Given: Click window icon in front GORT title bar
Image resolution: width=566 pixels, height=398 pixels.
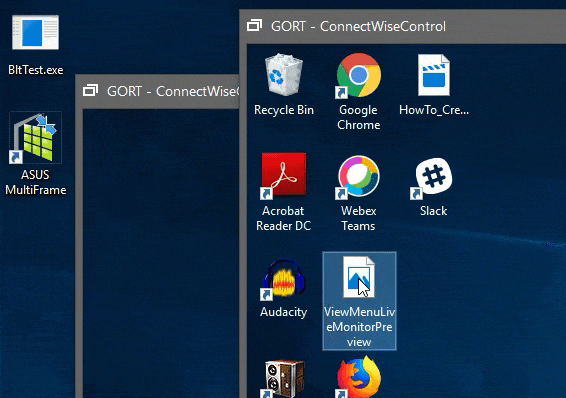Looking at the screenshot, I should [x=254, y=26].
